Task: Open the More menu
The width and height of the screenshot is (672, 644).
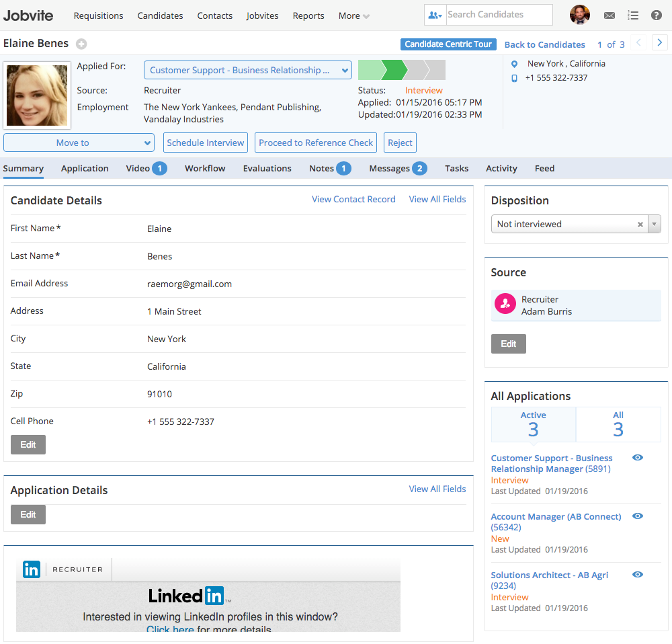Action: 353,16
